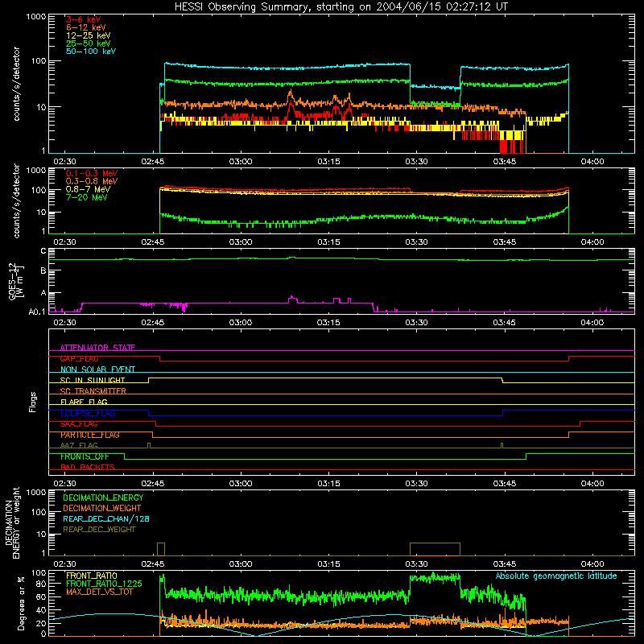The height and width of the screenshot is (644, 644).
Task: Select the 3-6 keV legend label
Action: pos(84,19)
